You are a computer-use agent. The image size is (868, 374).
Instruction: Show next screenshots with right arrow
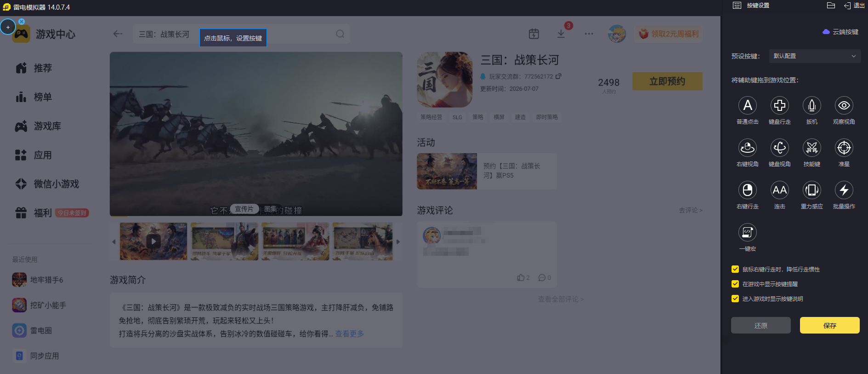[398, 242]
